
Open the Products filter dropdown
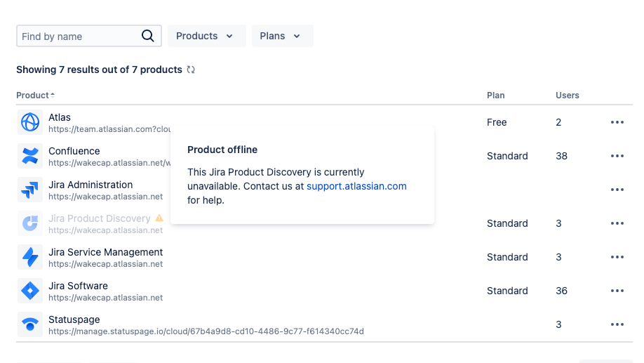pyautogui.click(x=206, y=36)
